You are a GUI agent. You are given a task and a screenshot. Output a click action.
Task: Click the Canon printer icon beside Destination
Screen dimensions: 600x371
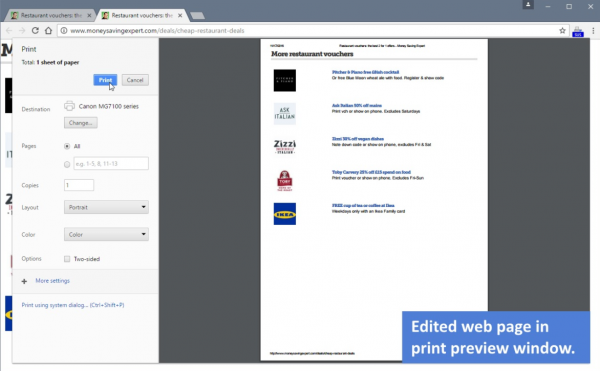(x=69, y=106)
